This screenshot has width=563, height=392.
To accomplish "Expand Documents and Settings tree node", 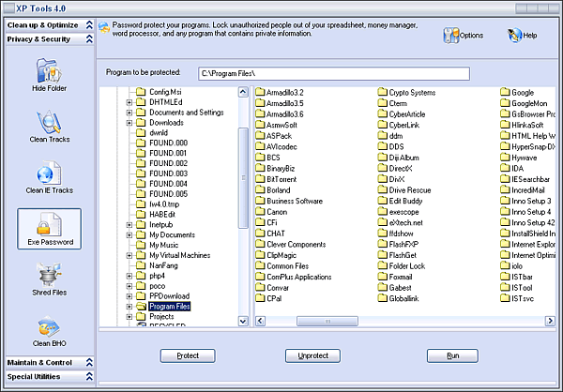I will (129, 113).
